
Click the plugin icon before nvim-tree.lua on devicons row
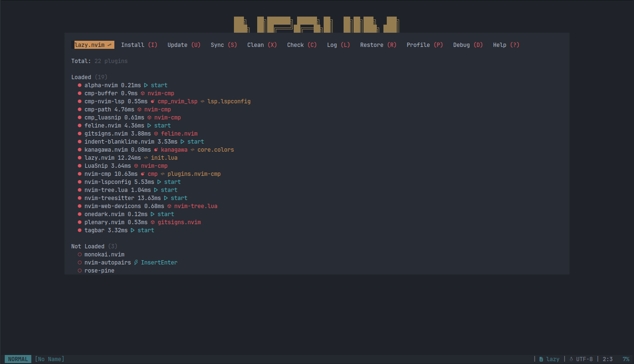pyautogui.click(x=169, y=206)
